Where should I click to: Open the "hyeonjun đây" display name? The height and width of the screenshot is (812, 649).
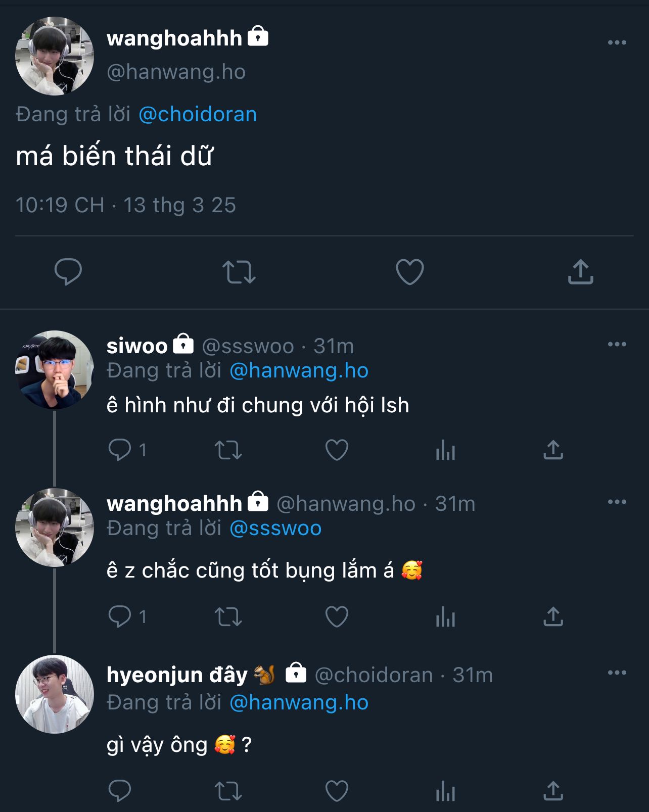click(x=177, y=675)
